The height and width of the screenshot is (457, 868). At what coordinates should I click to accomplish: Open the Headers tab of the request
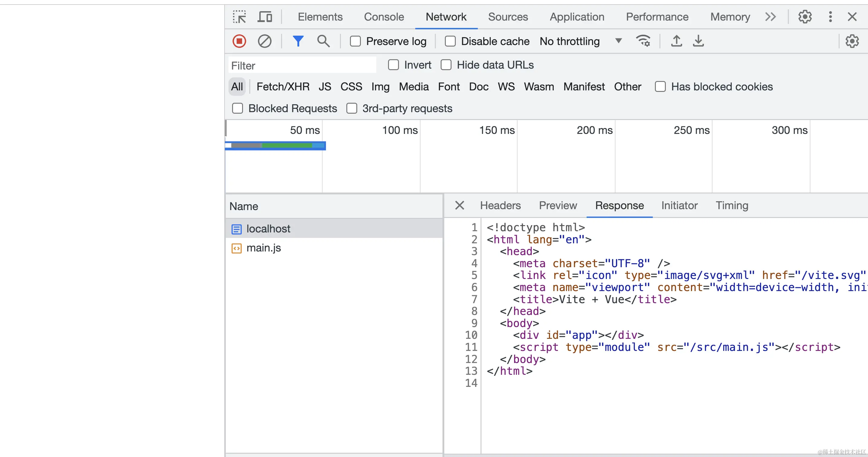(500, 205)
